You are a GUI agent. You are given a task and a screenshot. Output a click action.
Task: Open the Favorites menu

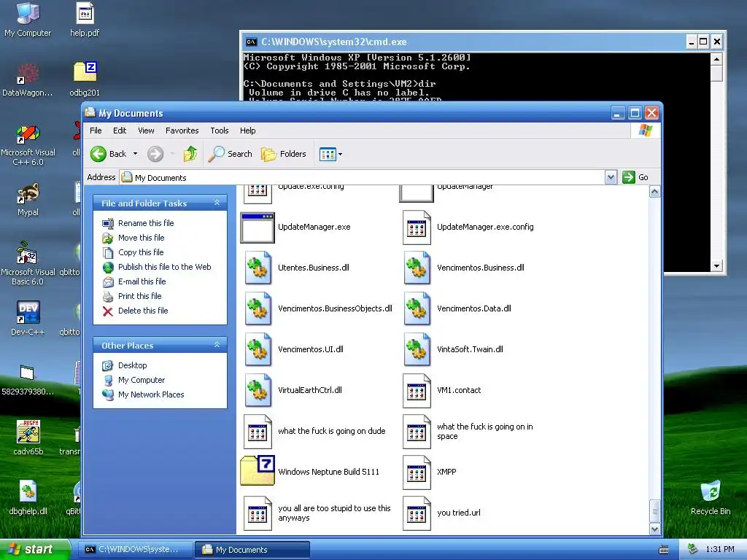(182, 131)
